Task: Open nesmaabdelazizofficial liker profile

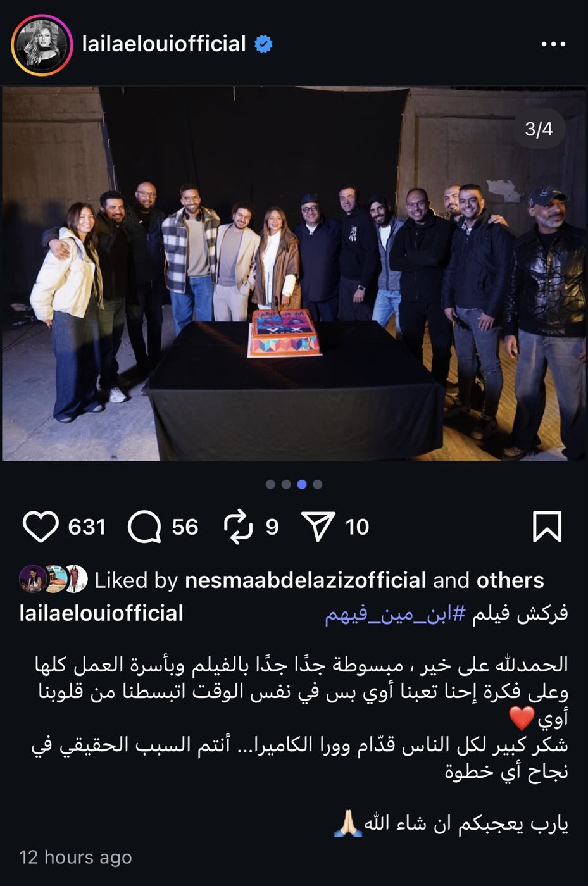Action: point(306,580)
